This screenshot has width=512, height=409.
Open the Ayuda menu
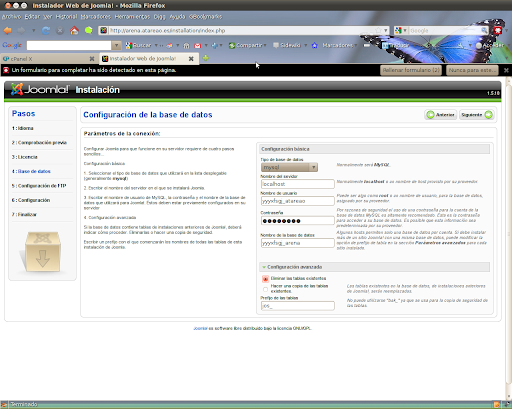click(177, 16)
